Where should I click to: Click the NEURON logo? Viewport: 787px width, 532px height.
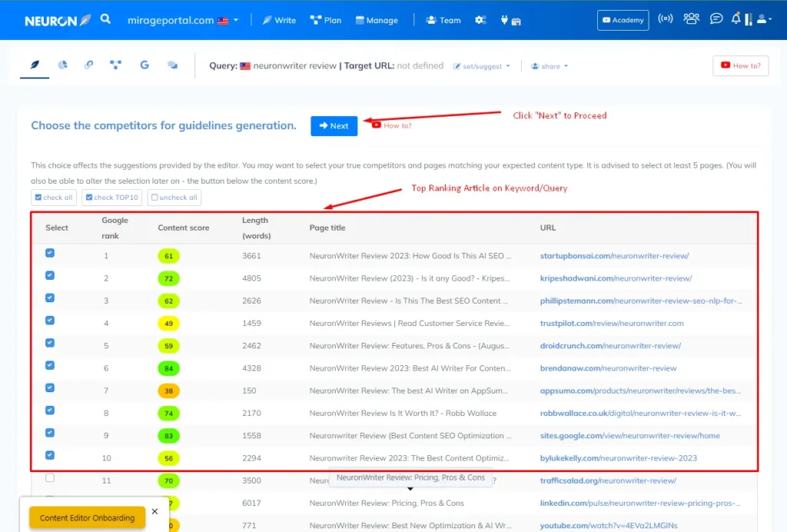(58, 21)
